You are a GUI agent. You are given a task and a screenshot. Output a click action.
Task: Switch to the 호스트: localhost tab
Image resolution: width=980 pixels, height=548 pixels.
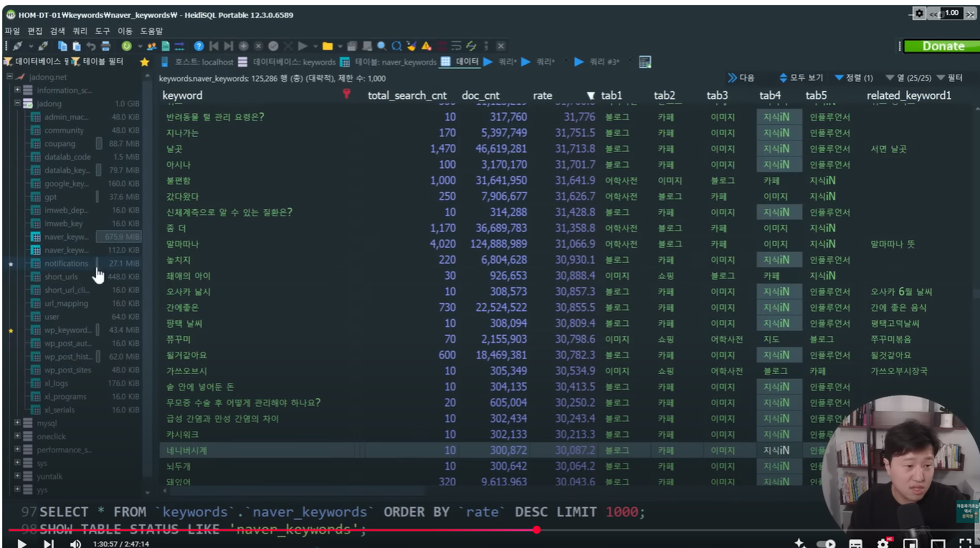point(197,62)
